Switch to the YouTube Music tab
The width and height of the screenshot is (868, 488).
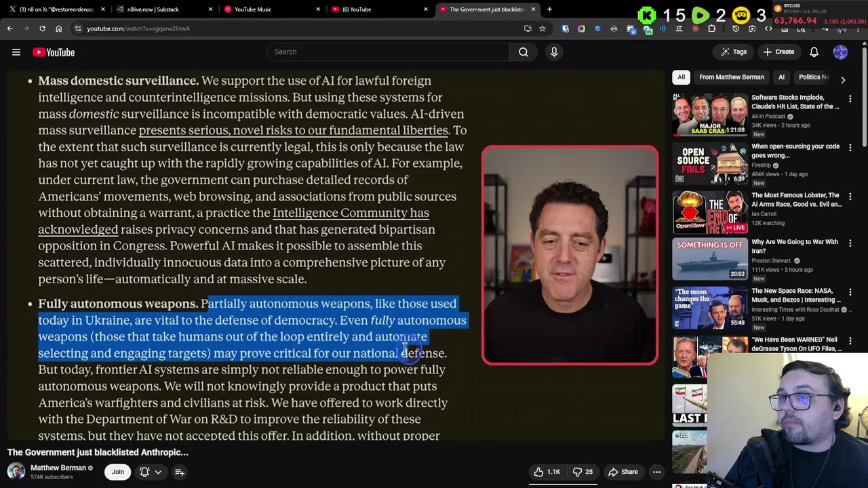(x=271, y=9)
